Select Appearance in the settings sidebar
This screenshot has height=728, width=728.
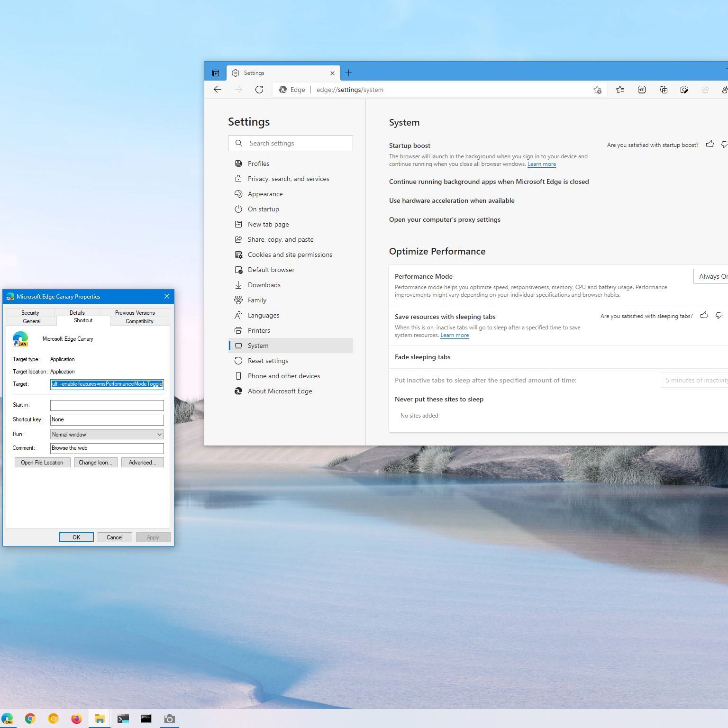click(x=265, y=194)
